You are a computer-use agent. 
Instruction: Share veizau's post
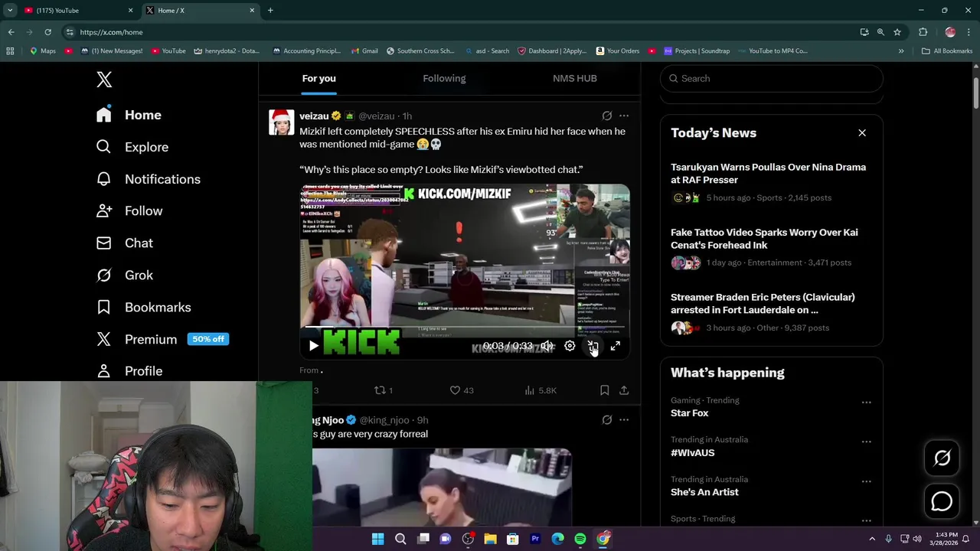tap(624, 390)
